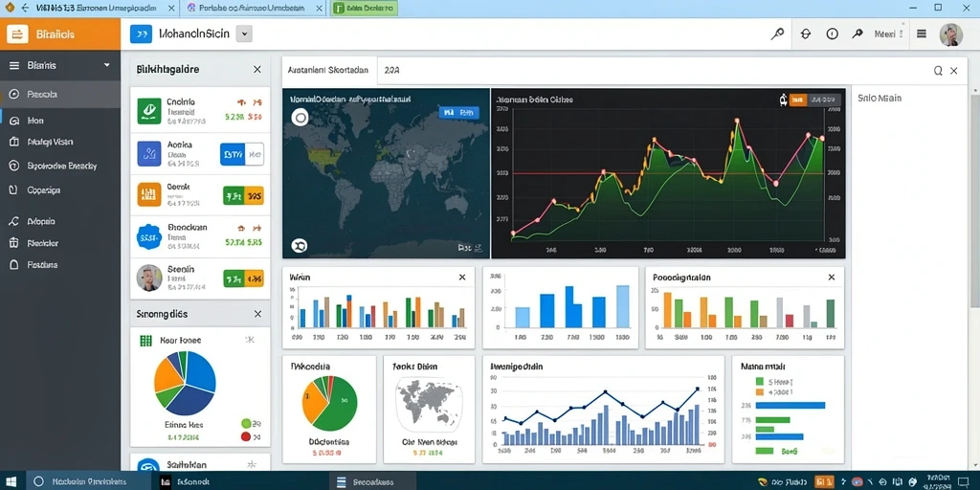Toggle orange-gray switch above line chart
Viewport: 980px width, 490px height.
pyautogui.click(x=813, y=100)
